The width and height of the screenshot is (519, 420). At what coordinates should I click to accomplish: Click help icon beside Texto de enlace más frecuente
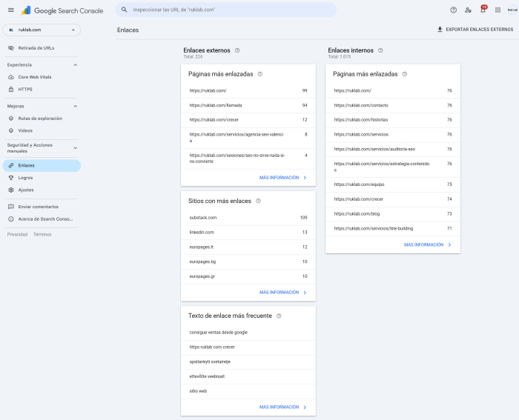279,316
